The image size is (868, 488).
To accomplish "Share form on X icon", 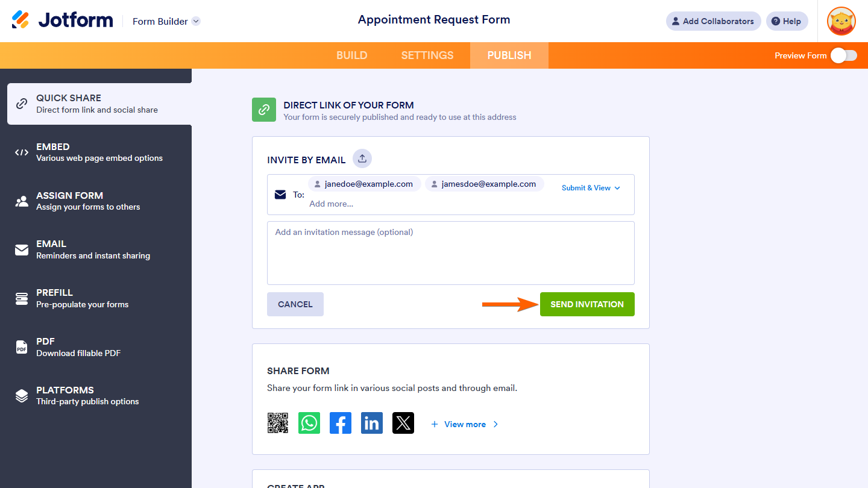I will [x=403, y=423].
